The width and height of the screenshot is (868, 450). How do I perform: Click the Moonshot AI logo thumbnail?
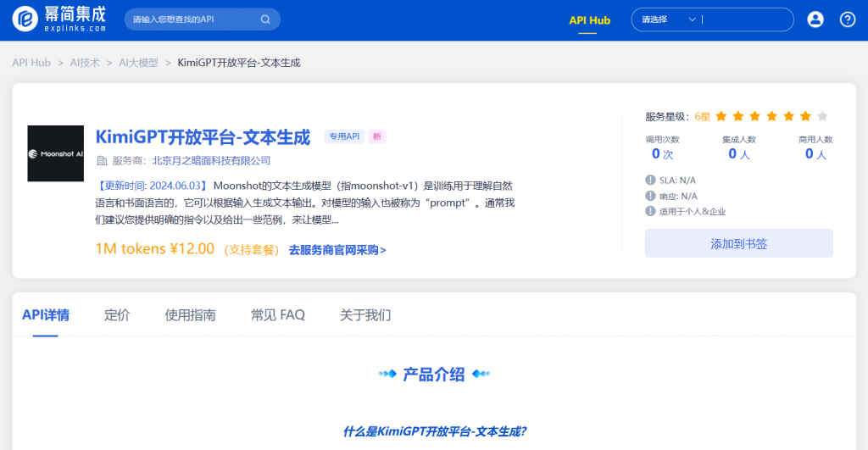click(56, 153)
